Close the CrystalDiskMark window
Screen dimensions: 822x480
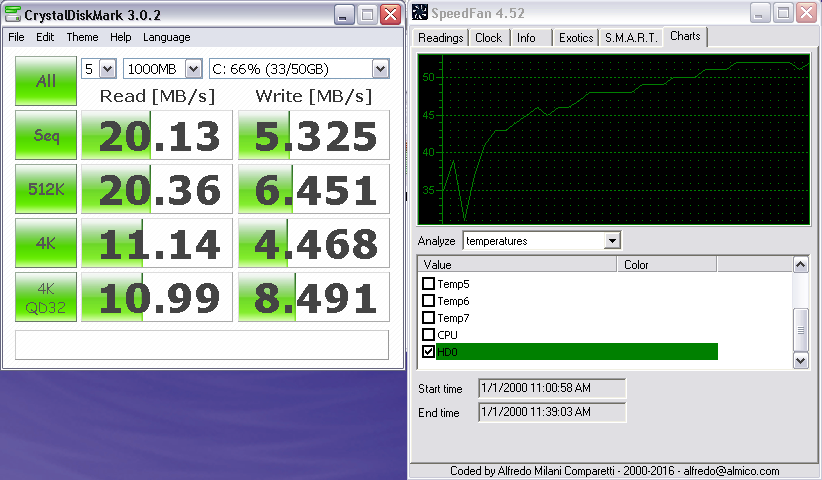pyautogui.click(x=391, y=15)
